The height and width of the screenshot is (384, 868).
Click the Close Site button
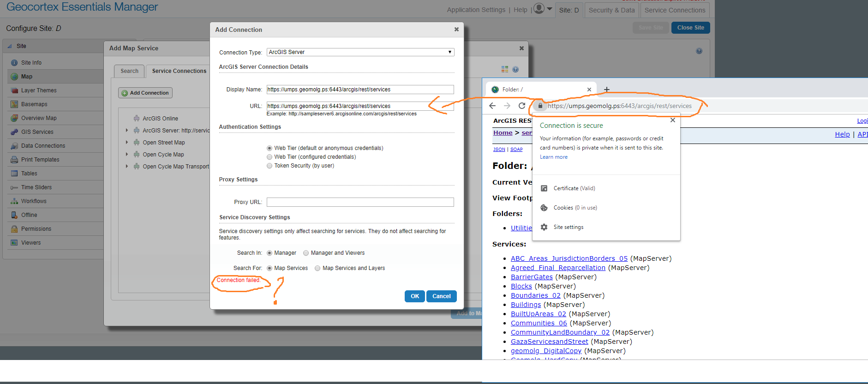690,28
